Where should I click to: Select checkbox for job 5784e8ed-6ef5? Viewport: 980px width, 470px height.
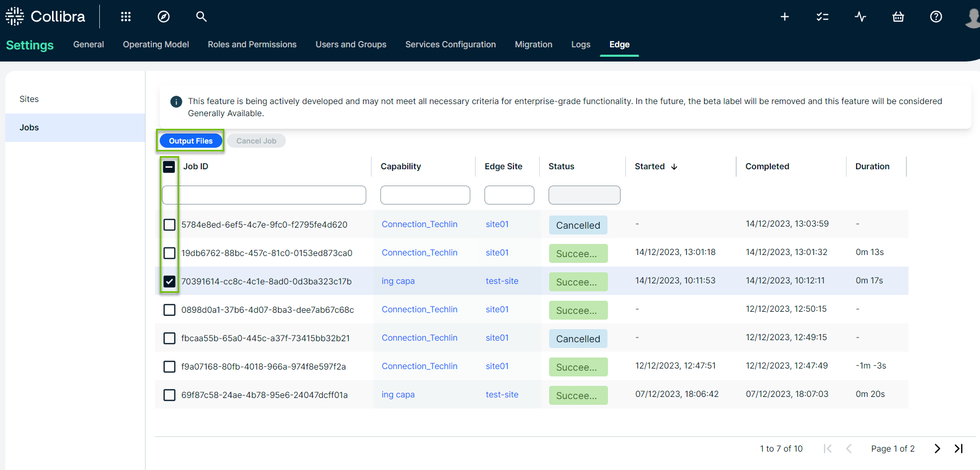169,224
